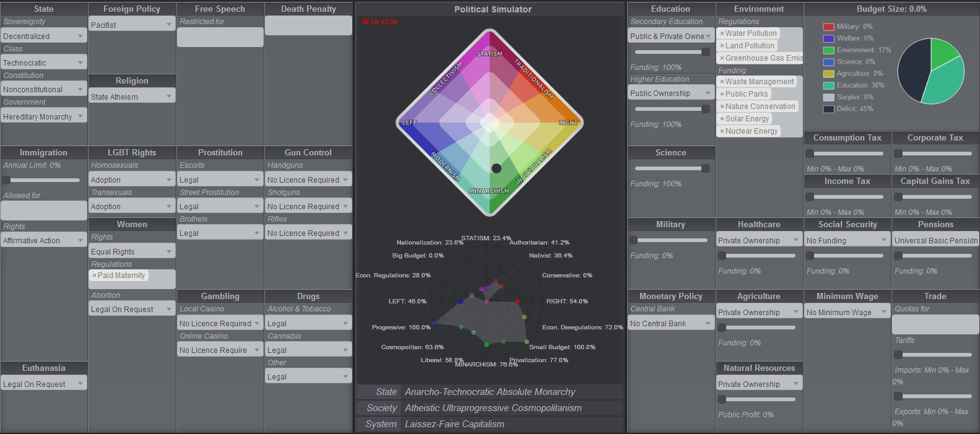Click the Free Speech Restricted for field
Screen dimensions: 980x434
pos(220,37)
